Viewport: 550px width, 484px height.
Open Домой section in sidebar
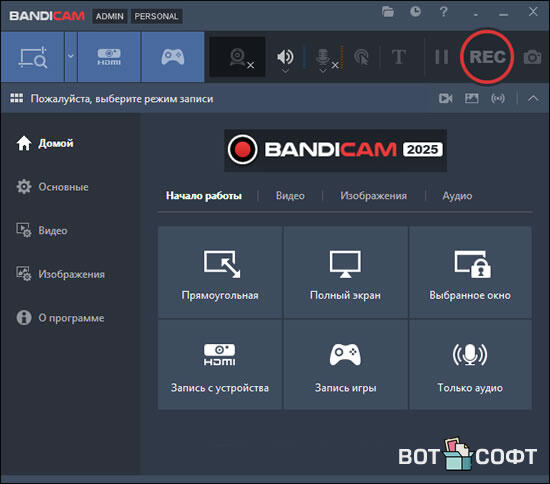(45, 143)
